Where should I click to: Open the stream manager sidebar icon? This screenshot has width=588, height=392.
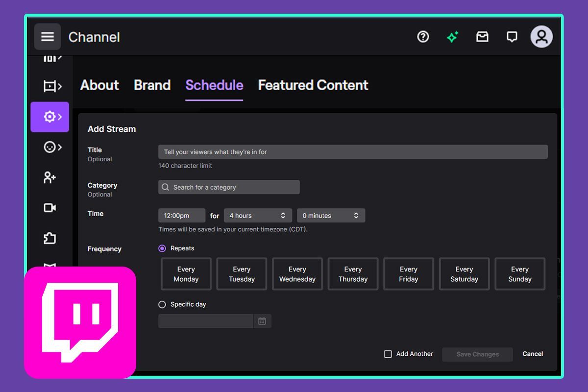52,87
